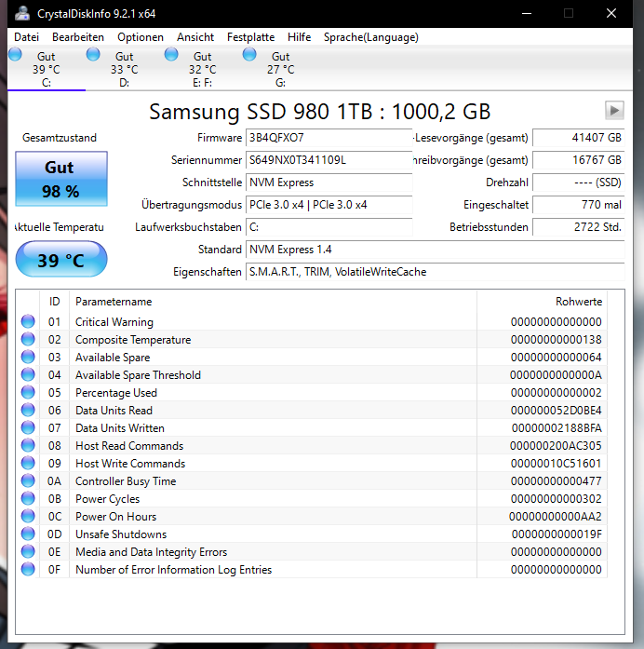Image resolution: width=644 pixels, height=649 pixels.
Task: Click the status icon for Host Write Commands
Action: (x=28, y=463)
